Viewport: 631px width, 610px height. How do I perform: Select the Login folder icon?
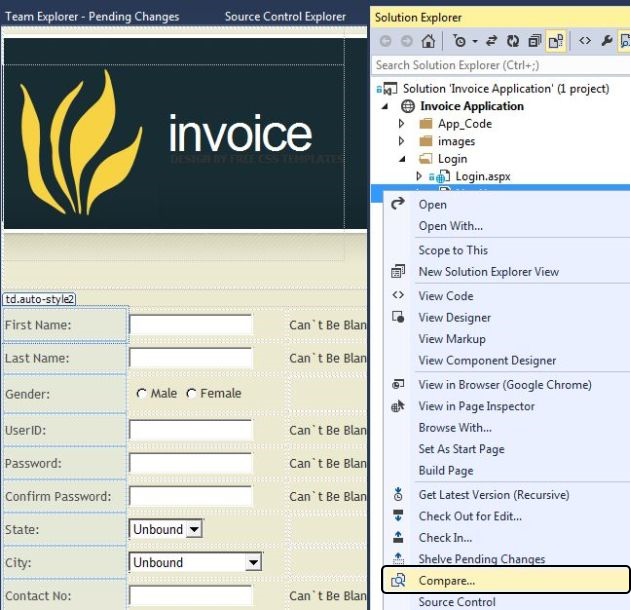[x=426, y=159]
